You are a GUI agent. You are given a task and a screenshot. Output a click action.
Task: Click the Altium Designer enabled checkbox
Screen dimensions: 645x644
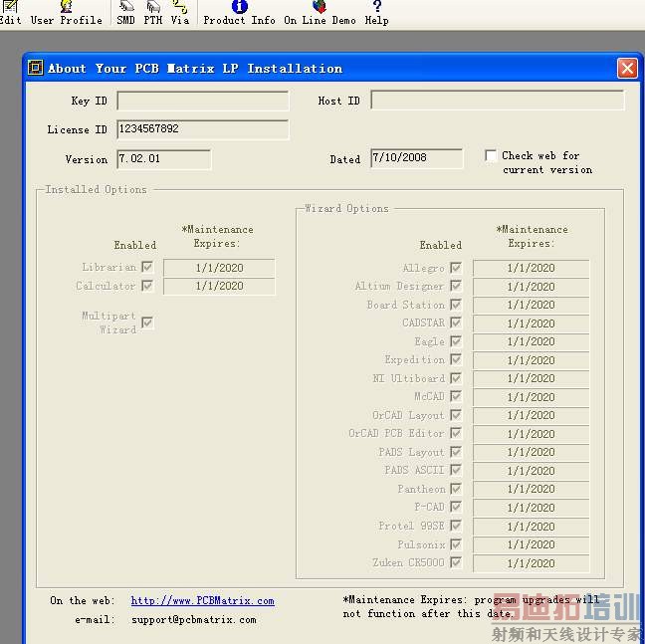[455, 286]
